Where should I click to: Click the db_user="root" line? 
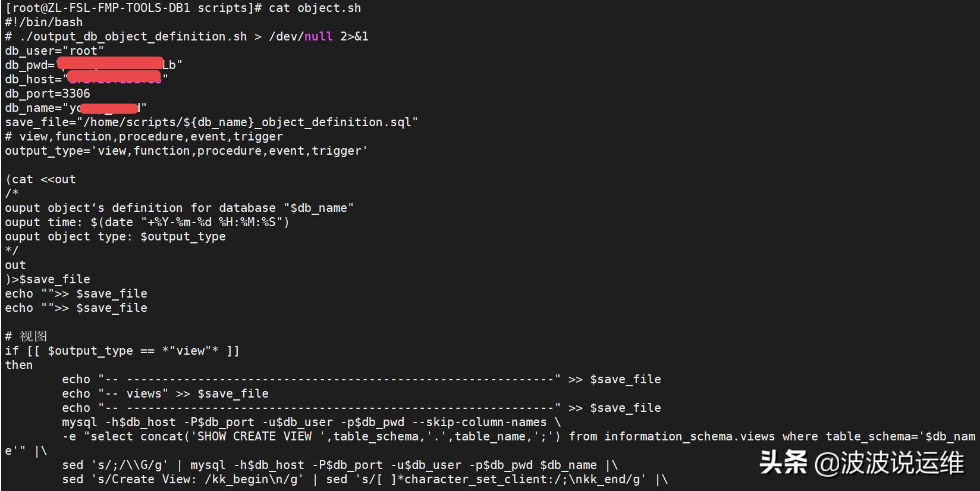pos(55,51)
